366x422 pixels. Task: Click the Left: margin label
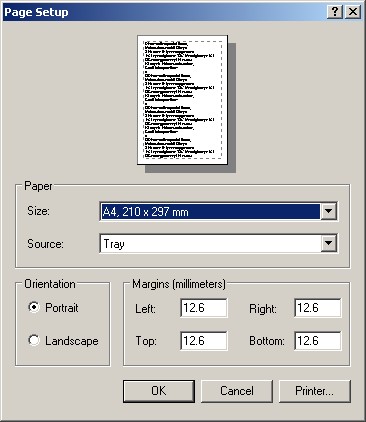point(145,309)
